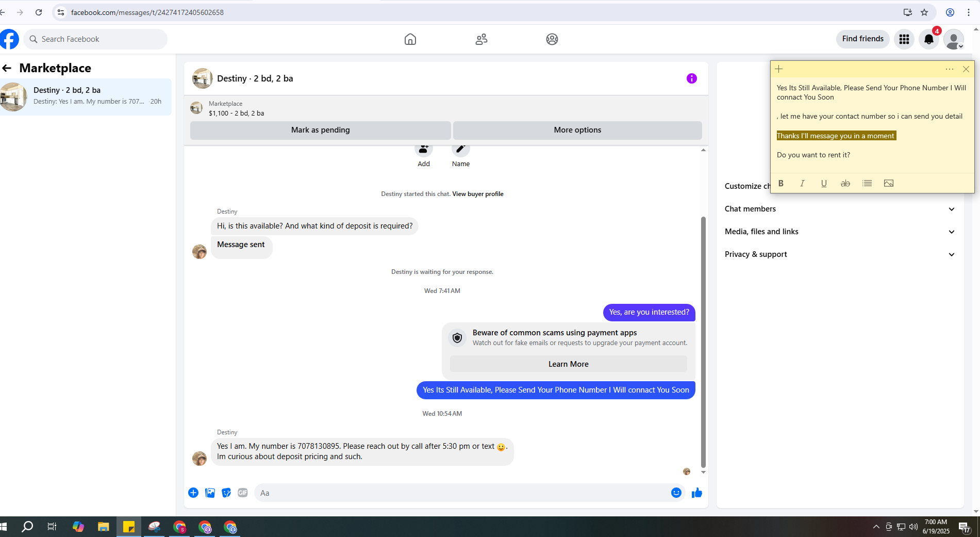The height and width of the screenshot is (537, 980).
Task: Open notifications bell with 4 badge
Action: [x=929, y=39]
